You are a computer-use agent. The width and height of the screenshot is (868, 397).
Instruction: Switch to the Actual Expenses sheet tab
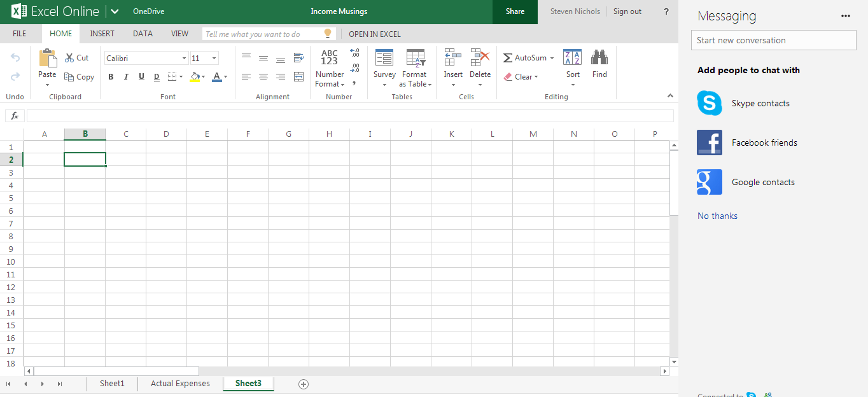click(x=180, y=384)
